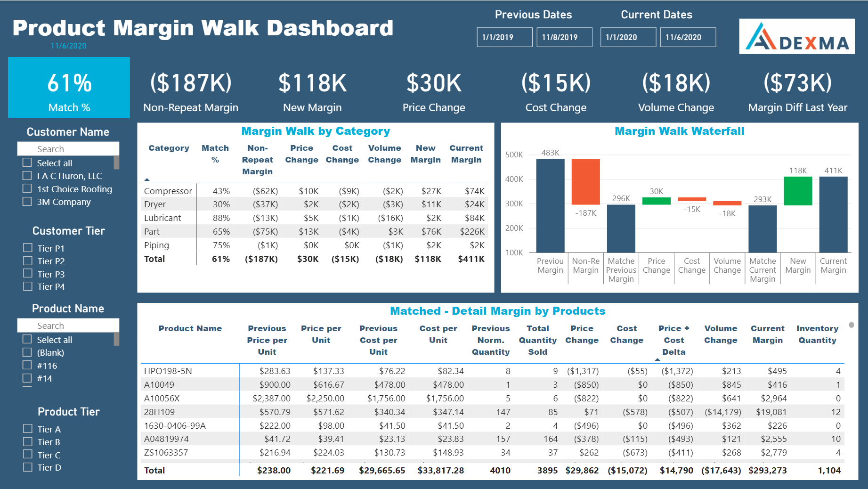
Task: Click sort indicator on Price + Cost Delta
Action: coord(658,359)
